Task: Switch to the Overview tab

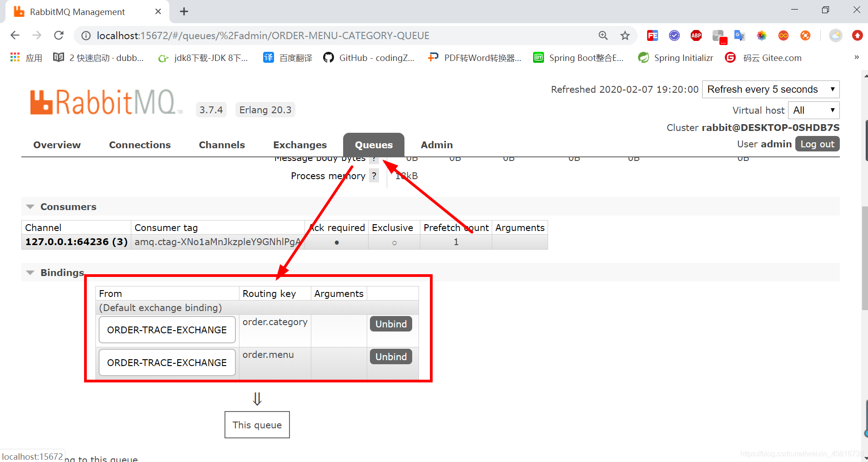Action: (57, 145)
